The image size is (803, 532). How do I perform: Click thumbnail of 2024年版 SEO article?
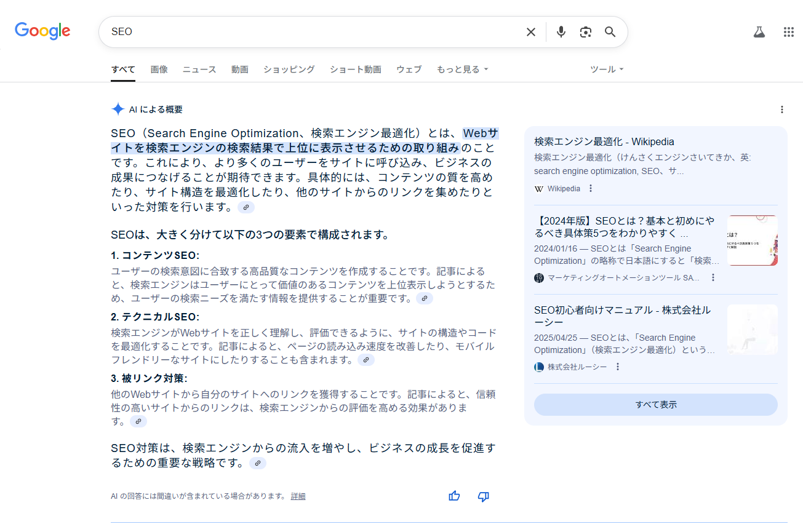pyautogui.click(x=753, y=240)
